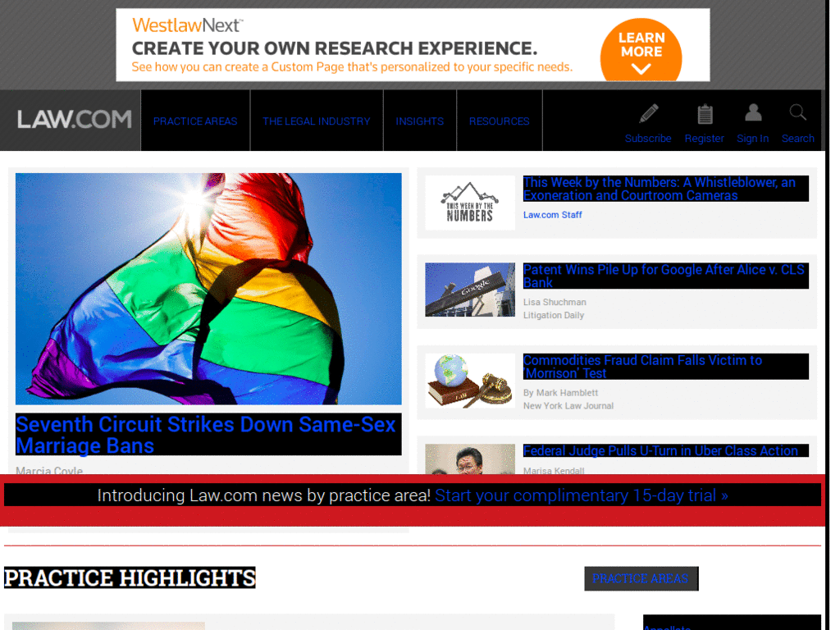This screenshot has width=840, height=630.
Task: Click the Register clipboard icon
Action: pyautogui.click(x=705, y=113)
